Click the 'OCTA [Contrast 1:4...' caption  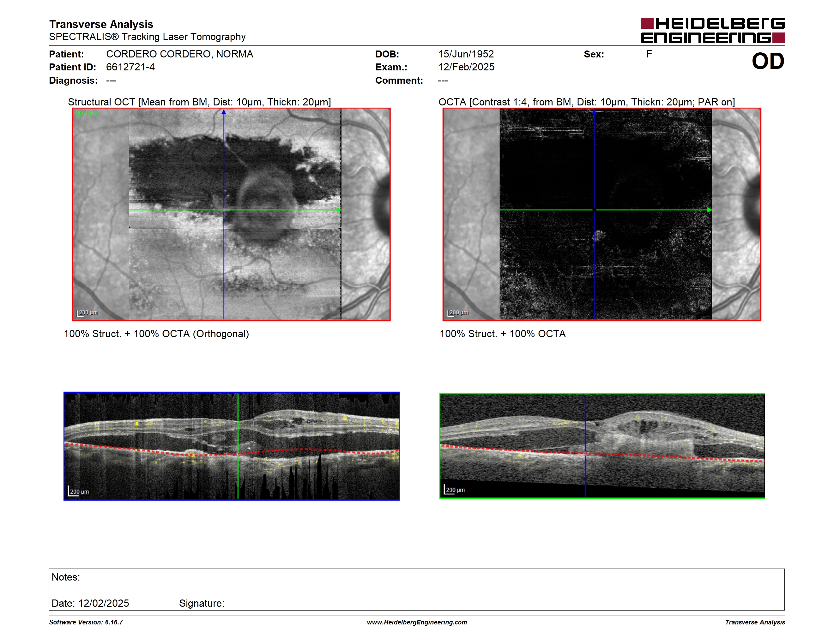[x=587, y=102]
